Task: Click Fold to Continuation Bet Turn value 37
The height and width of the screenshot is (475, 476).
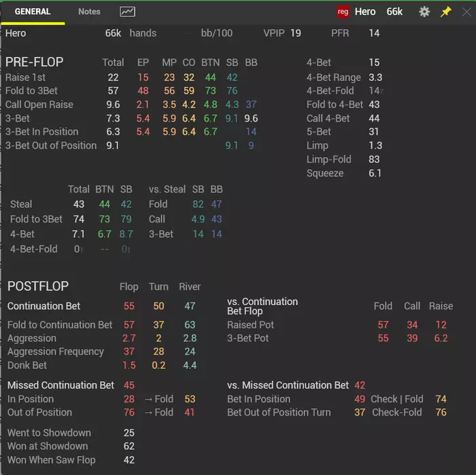Action: tap(158, 325)
